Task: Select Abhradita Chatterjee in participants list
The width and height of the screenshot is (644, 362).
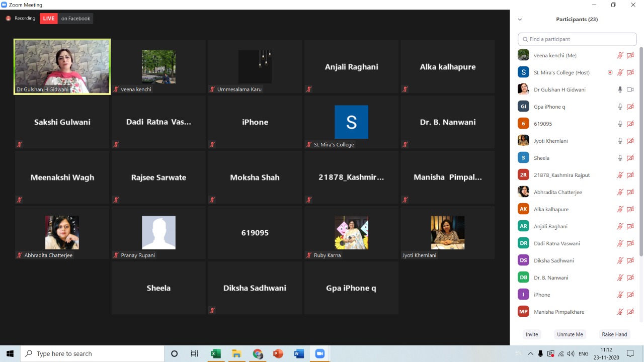Action: click(x=557, y=192)
